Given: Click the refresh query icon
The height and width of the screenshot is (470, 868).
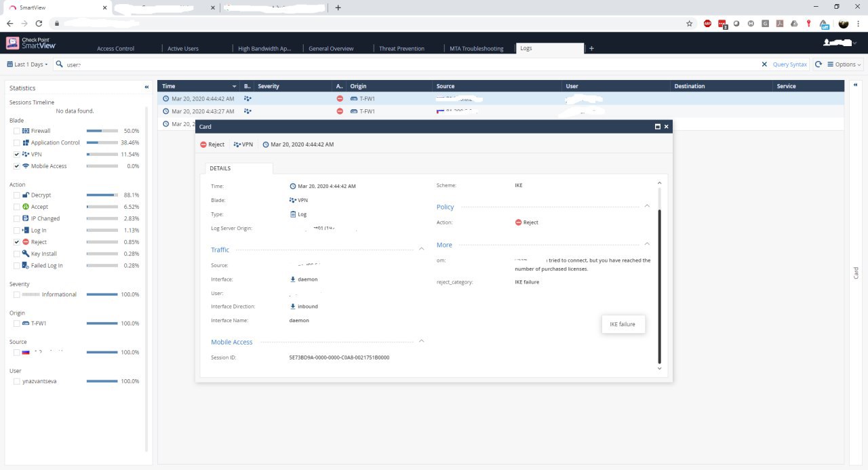Looking at the screenshot, I should click(818, 64).
